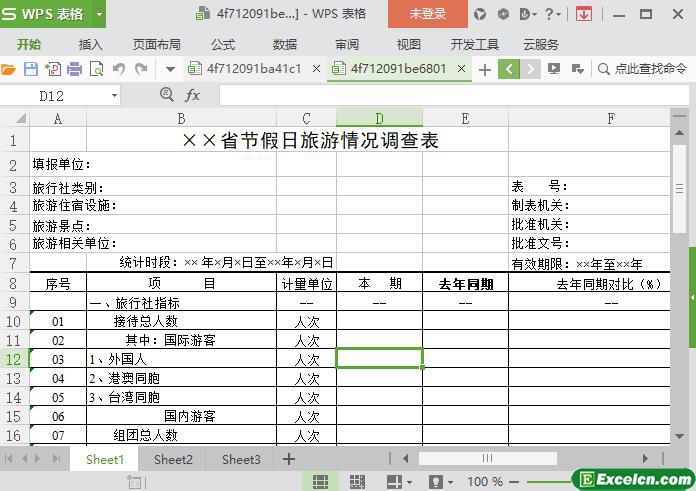696x491 pixels.
Task: Click the Undo arrow icon
Action: coord(119,69)
